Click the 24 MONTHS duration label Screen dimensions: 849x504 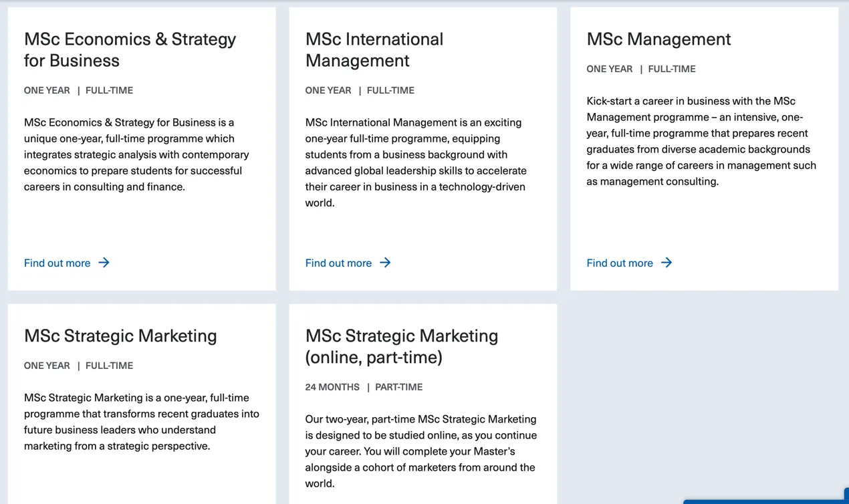click(x=332, y=387)
